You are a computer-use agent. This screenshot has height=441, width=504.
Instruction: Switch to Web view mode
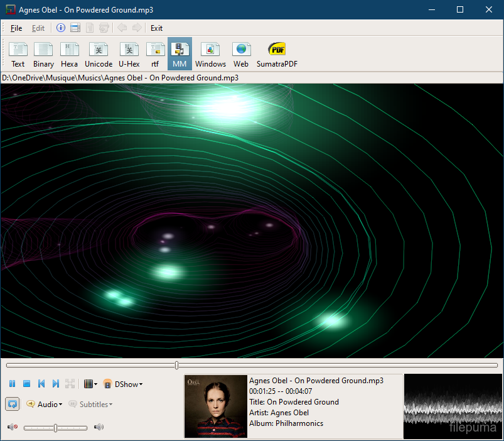241,55
